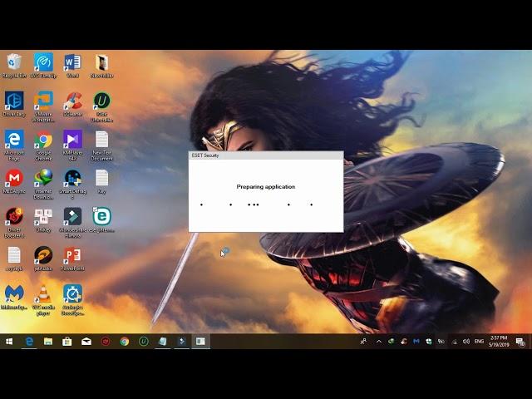
Task: Open the VLC media player desktop shortcut
Action: (x=43, y=300)
